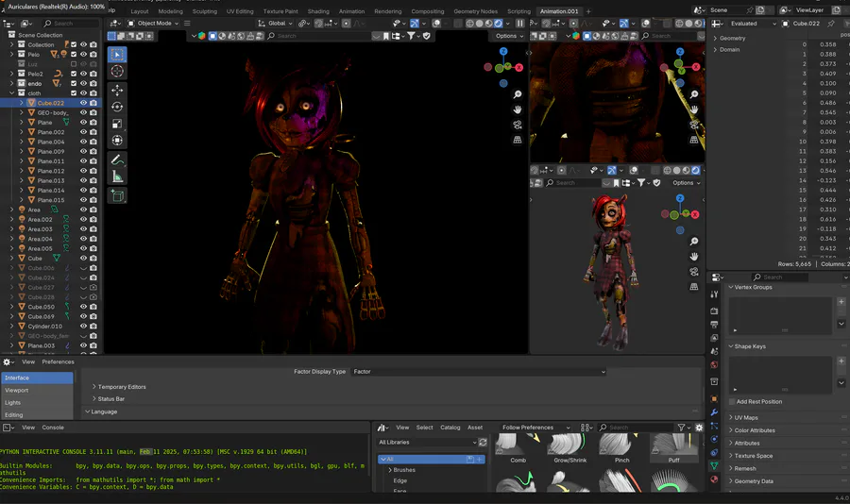
Task: Expand Color Attributes panel
Action: click(754, 430)
